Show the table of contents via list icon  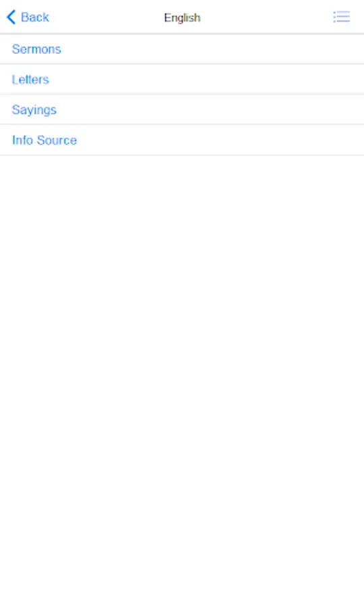[x=342, y=17]
